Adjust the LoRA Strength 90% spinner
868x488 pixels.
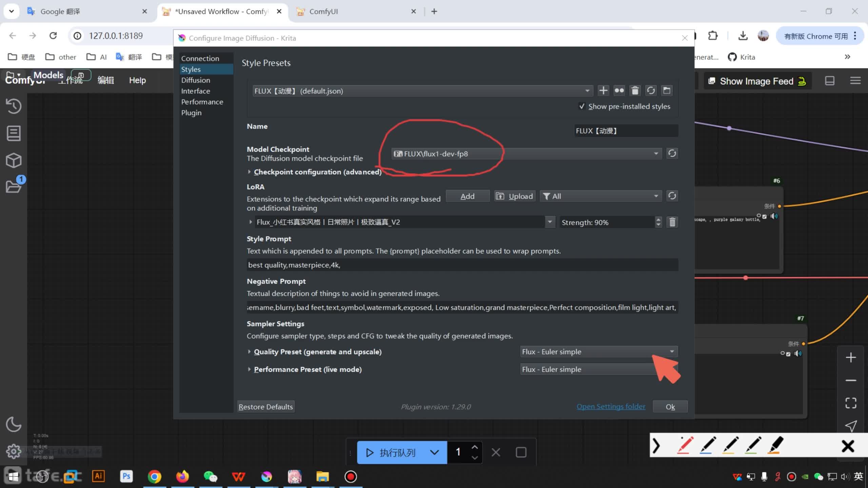point(611,222)
